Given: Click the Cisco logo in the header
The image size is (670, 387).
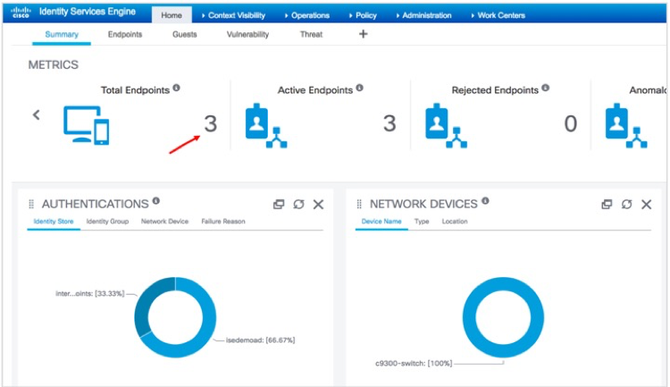Looking at the screenshot, I should point(21,12).
